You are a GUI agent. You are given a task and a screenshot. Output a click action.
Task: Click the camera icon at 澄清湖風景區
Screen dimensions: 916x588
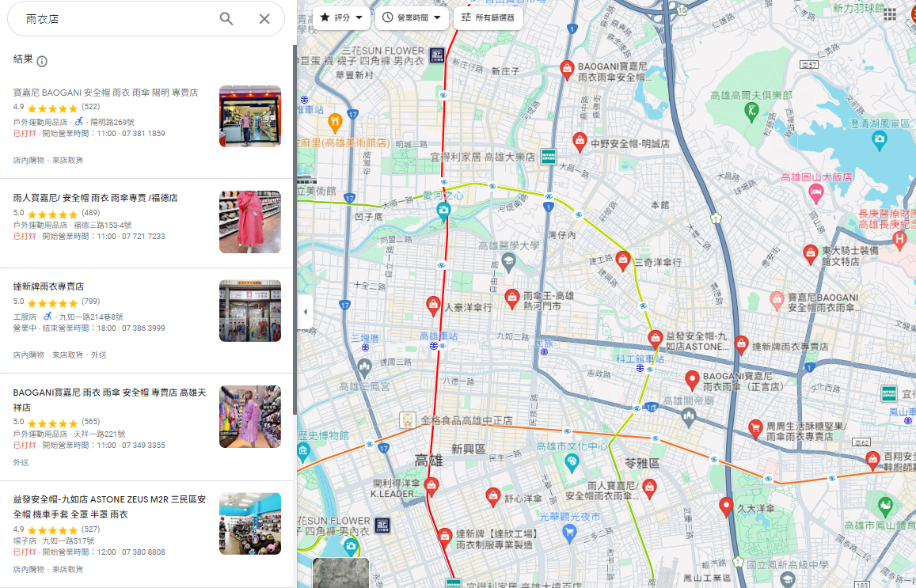click(879, 140)
